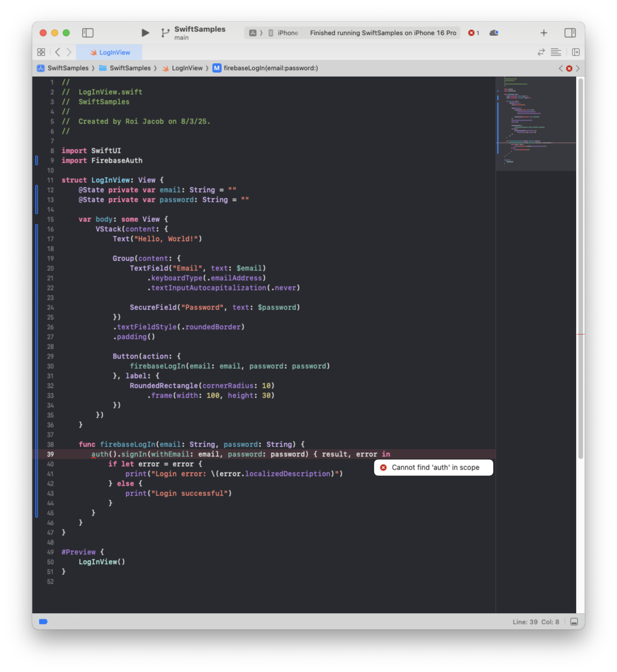Click the minimap code overview
Screen dimensions: 617x672
pos(536,124)
